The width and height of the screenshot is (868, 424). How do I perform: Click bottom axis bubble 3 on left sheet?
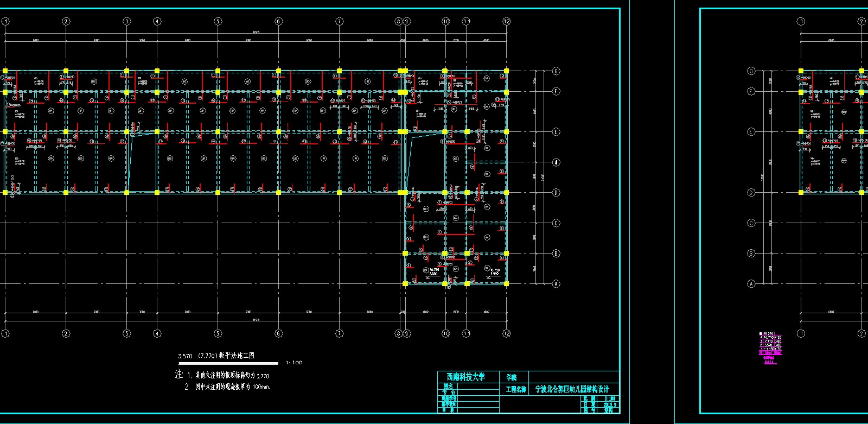pyautogui.click(x=127, y=333)
